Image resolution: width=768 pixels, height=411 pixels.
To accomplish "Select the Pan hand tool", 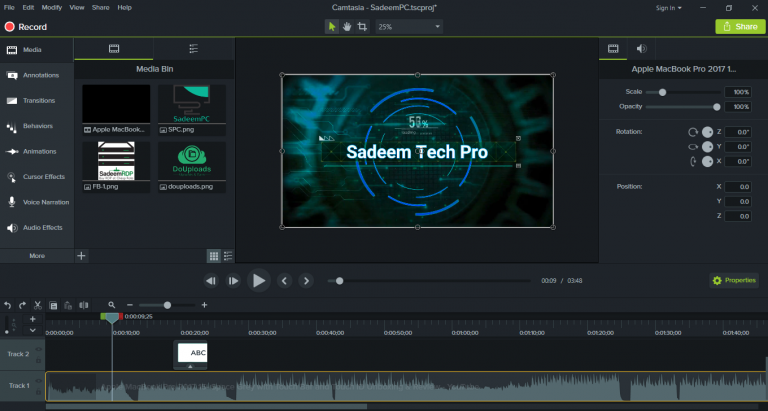I will (347, 26).
